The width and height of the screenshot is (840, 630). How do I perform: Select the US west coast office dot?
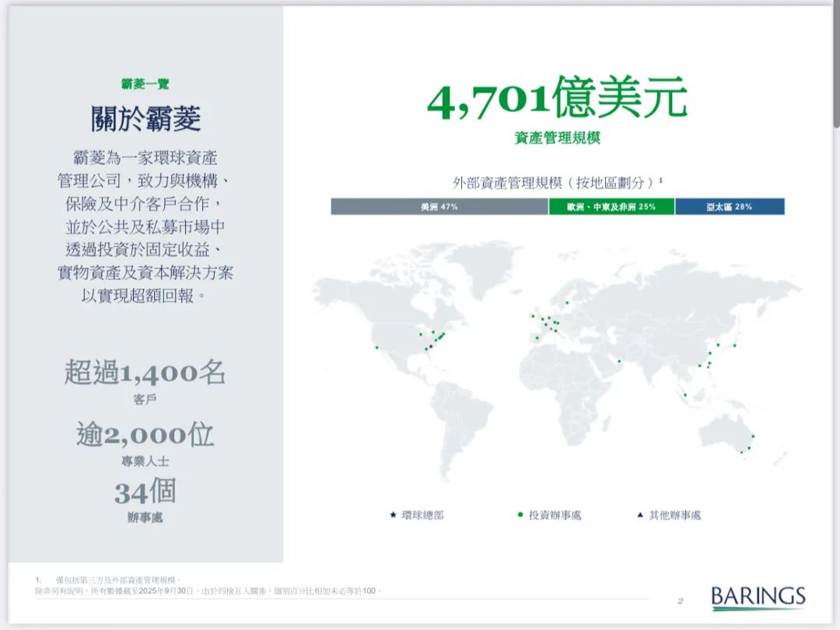coord(376,347)
